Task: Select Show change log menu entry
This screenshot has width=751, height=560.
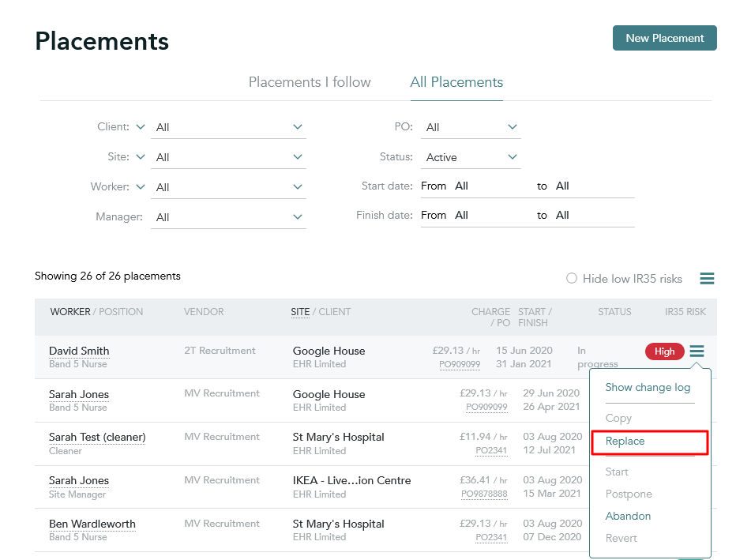Action: click(648, 387)
